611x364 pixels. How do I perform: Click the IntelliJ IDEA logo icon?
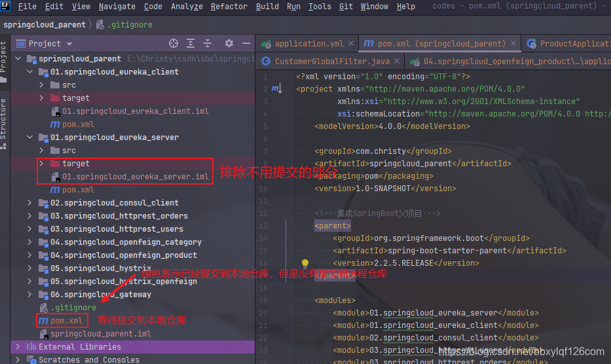(5, 5)
